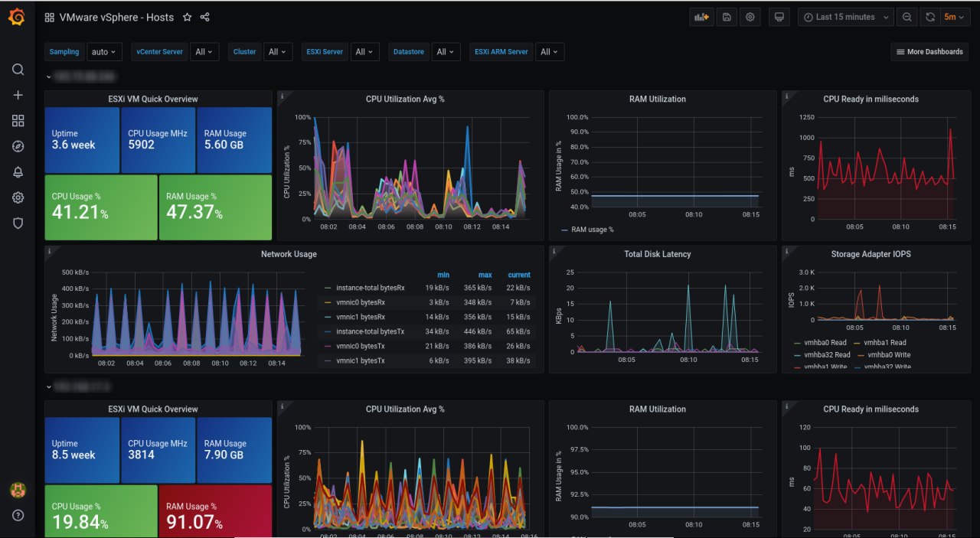Open the Create plus icon in sidebar

pyautogui.click(x=18, y=95)
